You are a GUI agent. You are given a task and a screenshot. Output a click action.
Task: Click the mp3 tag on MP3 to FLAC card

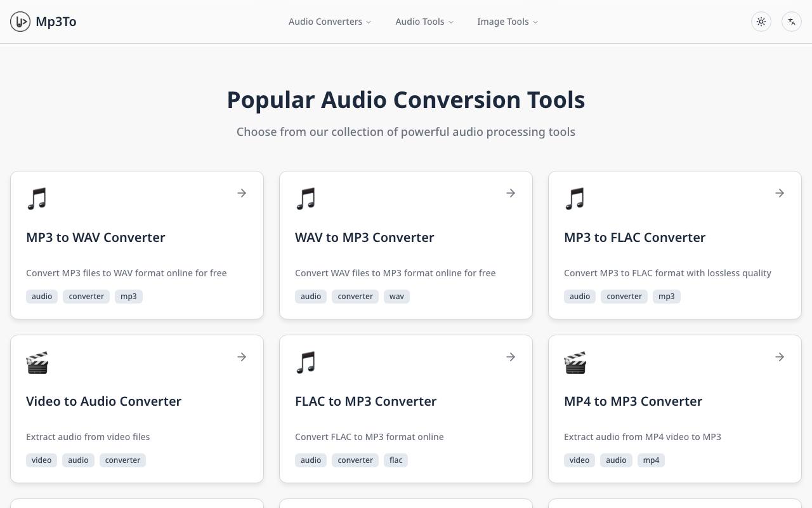coord(667,297)
